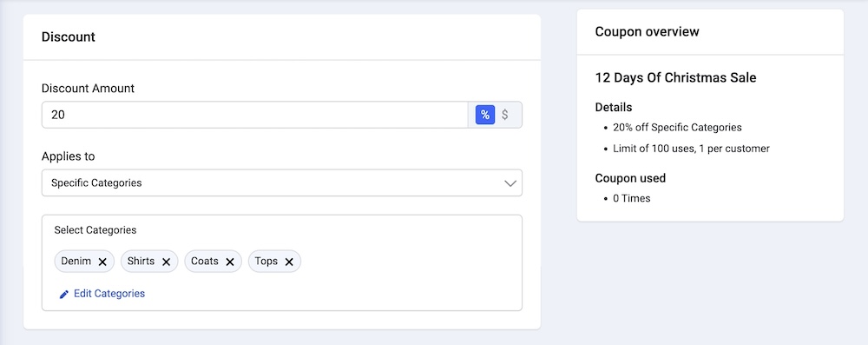Open the Edit Categories link
Viewport: 868px width, 345px height.
click(109, 294)
